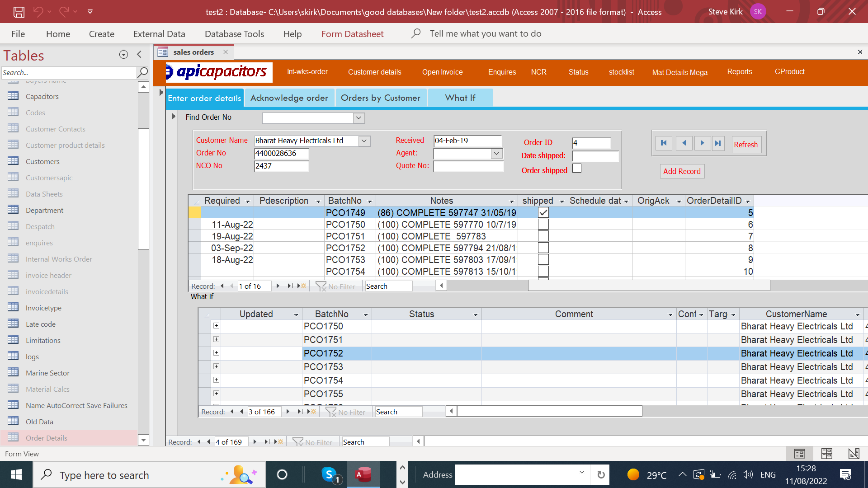Image resolution: width=868 pixels, height=488 pixels.
Task: Open Skype from the taskbar
Action: 330,475
